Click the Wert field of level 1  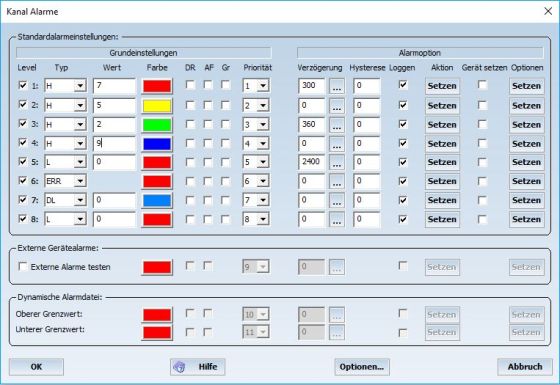(x=114, y=86)
